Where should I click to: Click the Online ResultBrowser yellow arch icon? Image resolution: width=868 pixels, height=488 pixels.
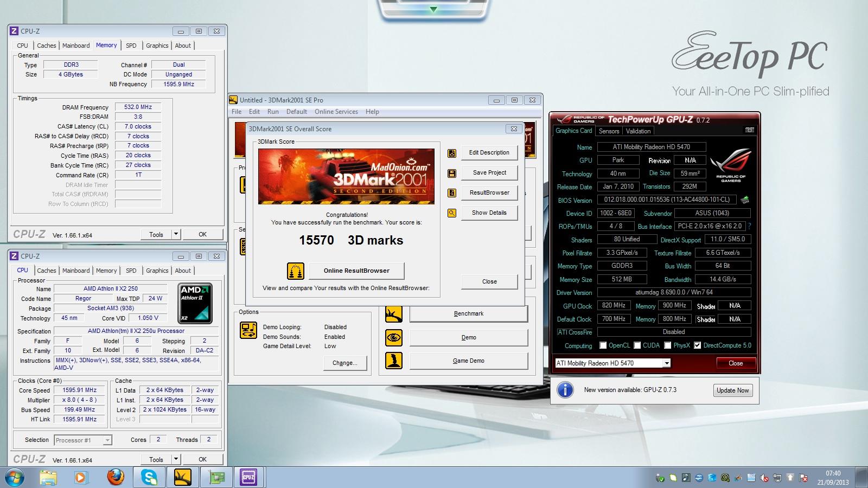click(x=296, y=271)
